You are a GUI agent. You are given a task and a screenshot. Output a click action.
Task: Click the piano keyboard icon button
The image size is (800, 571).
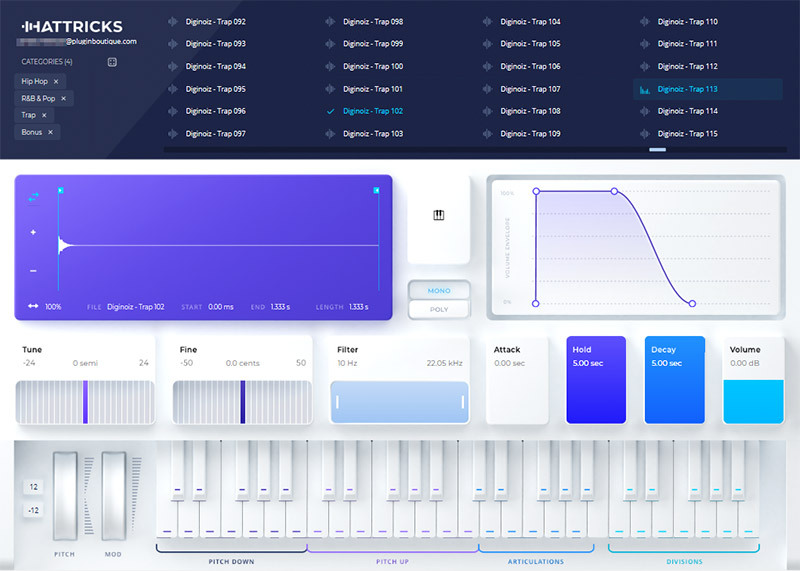438,215
